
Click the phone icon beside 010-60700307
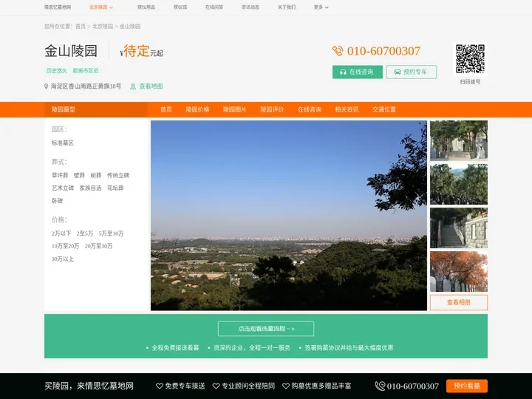[x=338, y=51]
